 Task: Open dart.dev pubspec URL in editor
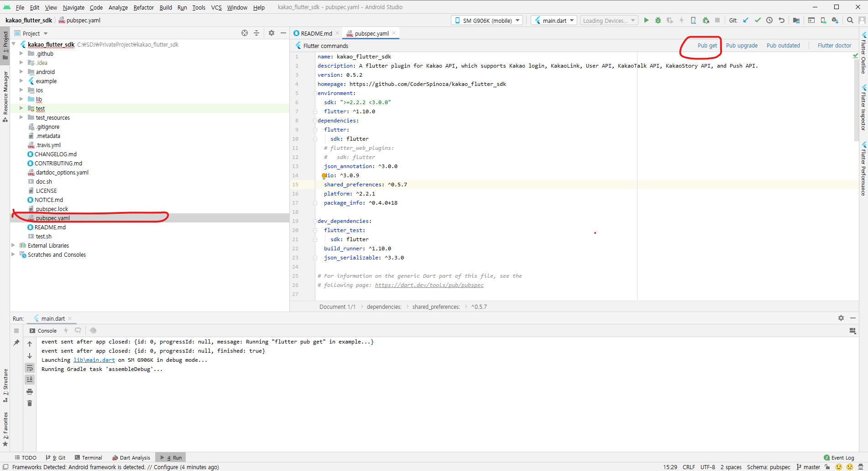click(x=429, y=285)
